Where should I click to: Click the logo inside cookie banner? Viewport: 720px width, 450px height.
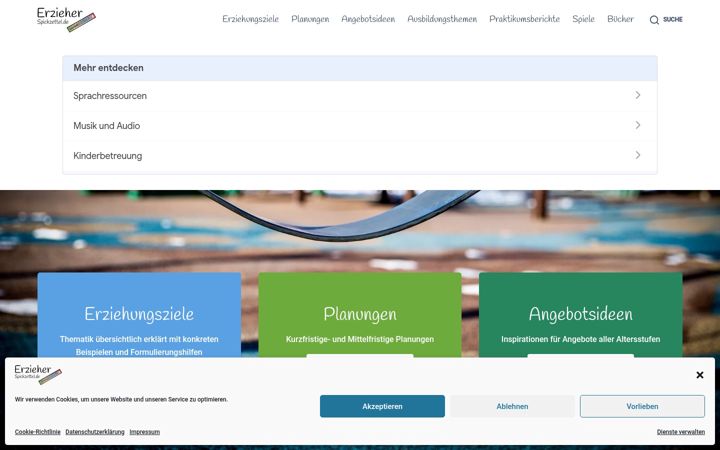(x=38, y=374)
